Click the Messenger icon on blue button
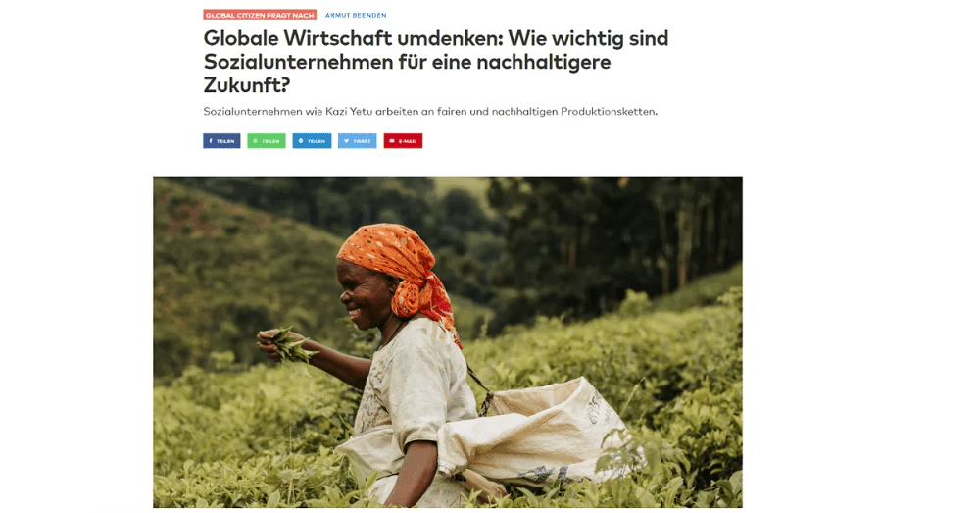Viewport: 980px width, 513px height. [301, 141]
